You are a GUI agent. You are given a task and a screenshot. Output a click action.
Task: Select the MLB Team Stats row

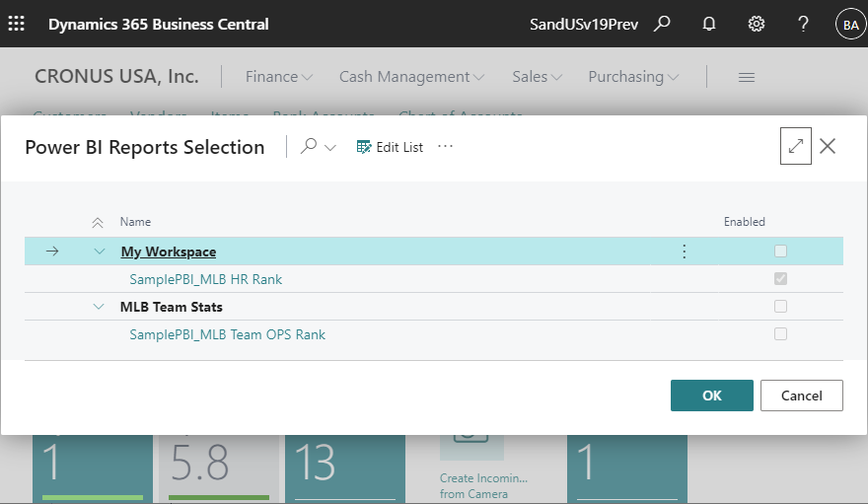pyautogui.click(x=433, y=307)
